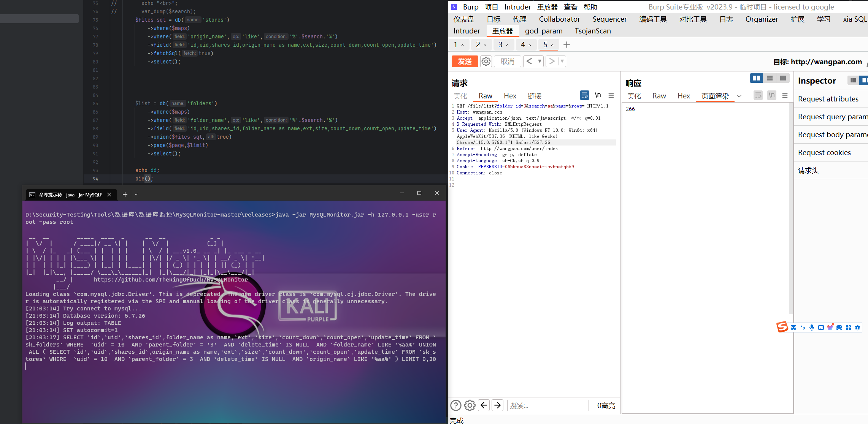Image resolution: width=868 pixels, height=424 pixels.
Task: Open Sogou game controller icon
Action: [839, 327]
